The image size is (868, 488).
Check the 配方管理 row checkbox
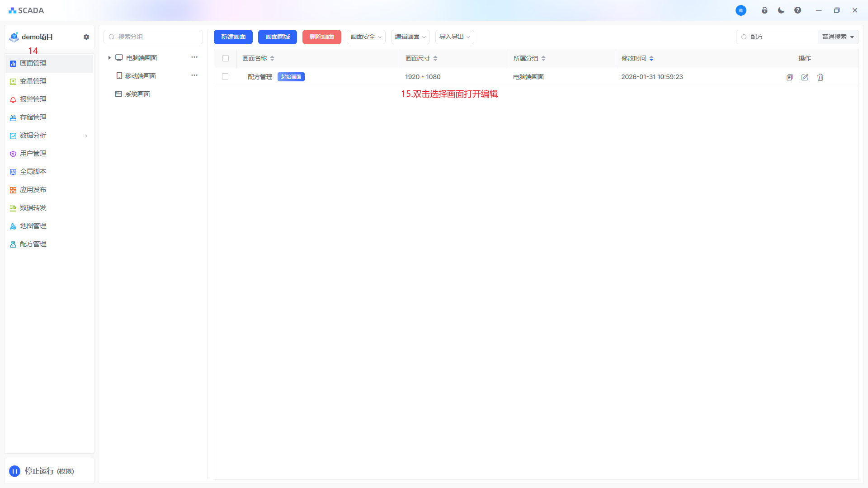click(225, 76)
